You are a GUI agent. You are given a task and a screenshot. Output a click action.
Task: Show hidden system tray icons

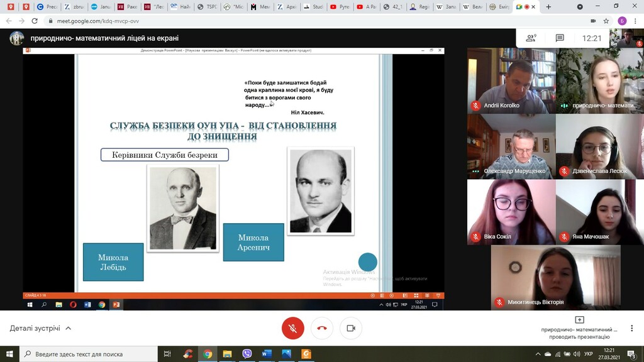coord(538,354)
